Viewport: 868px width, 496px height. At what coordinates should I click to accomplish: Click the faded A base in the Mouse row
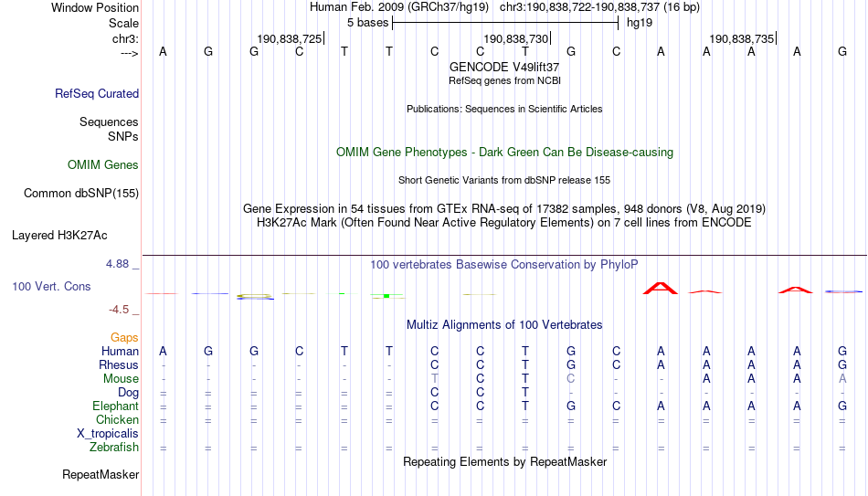point(842,379)
